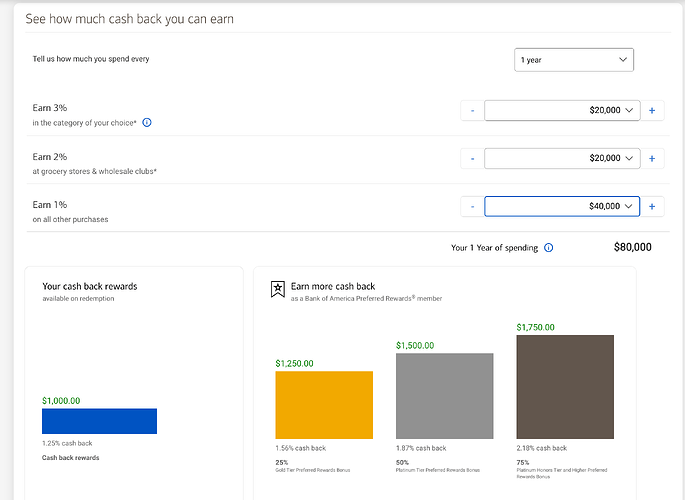Decrease the Earn 3% spending amount
The image size is (685, 500).
472,110
